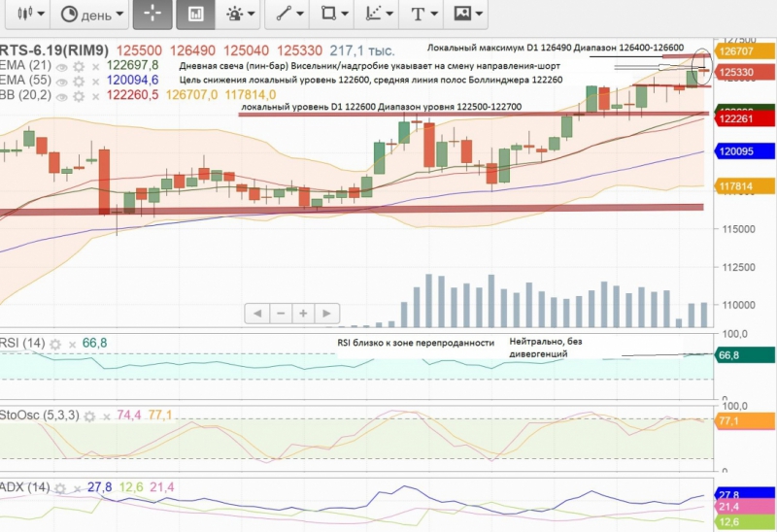Image resolution: width=777 pixels, height=532 pixels.
Task: Toggle the crosshair cursor tool
Action: 152,14
